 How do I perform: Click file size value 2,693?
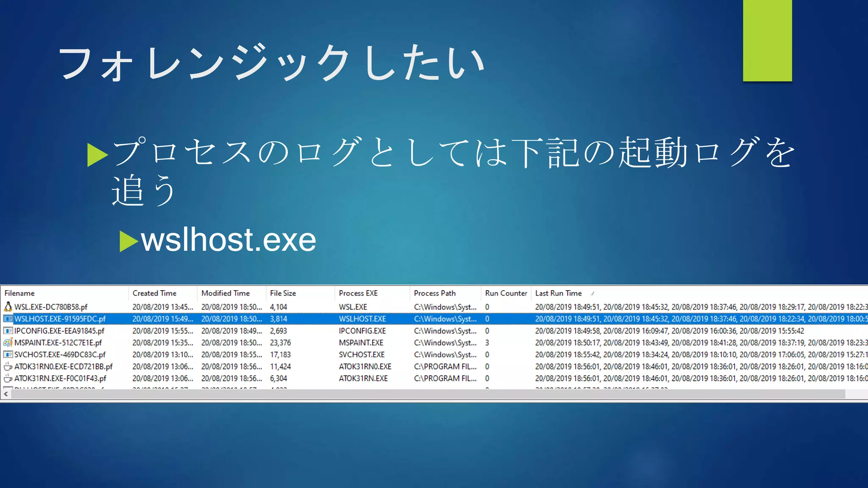(x=278, y=330)
